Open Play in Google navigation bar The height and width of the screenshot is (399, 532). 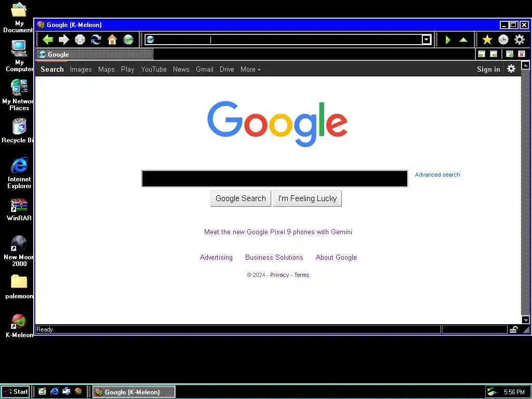[x=128, y=69]
